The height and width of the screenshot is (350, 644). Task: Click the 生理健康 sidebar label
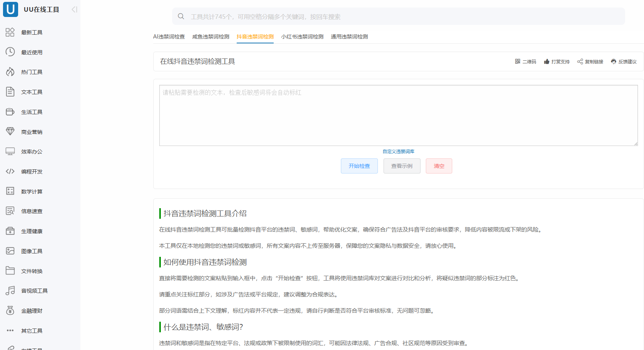tap(32, 231)
